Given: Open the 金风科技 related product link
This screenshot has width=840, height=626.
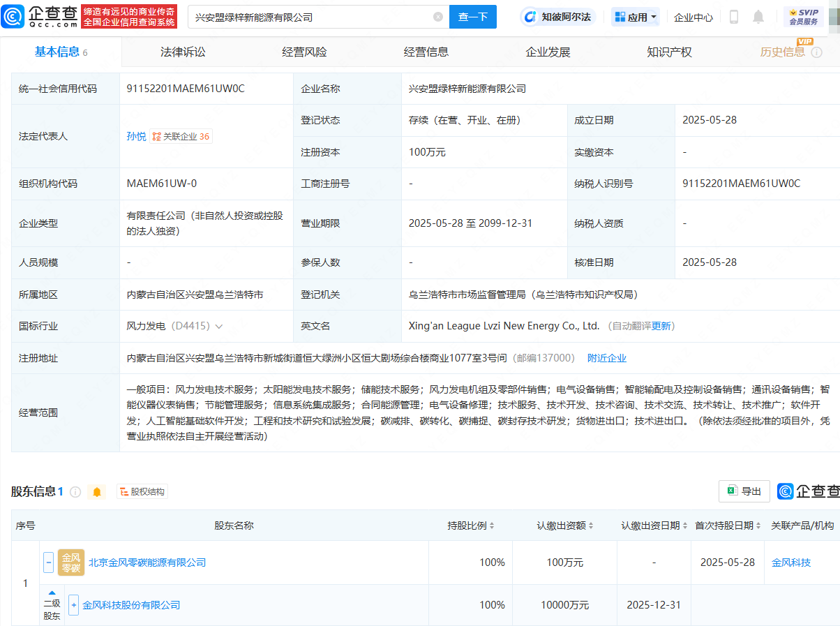Looking at the screenshot, I should [791, 562].
